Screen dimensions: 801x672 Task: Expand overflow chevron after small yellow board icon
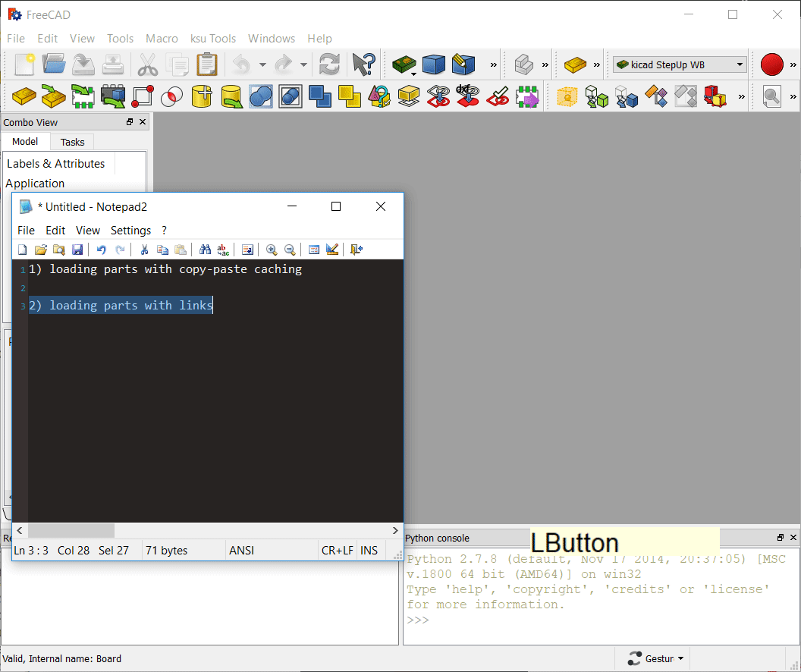[597, 65]
